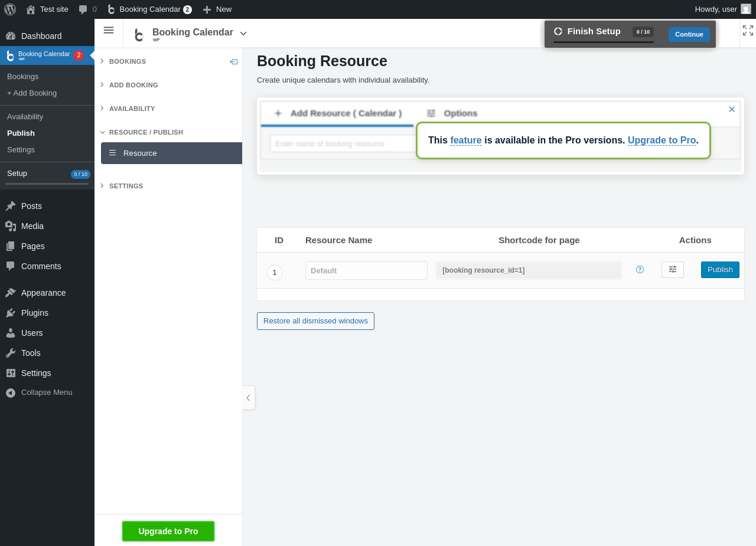Click the blue Publish button
Screen dimensions: 756x546
[720, 270]
